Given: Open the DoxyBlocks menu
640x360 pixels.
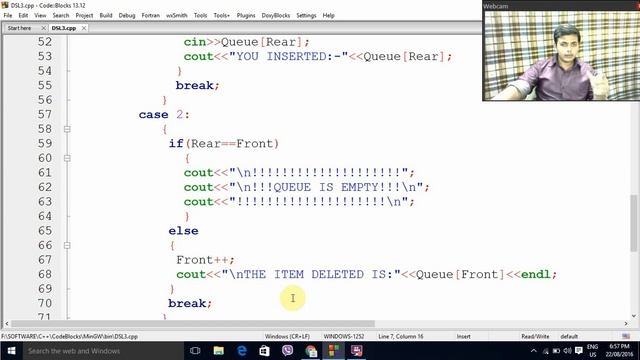Looking at the screenshot, I should click(276, 16).
